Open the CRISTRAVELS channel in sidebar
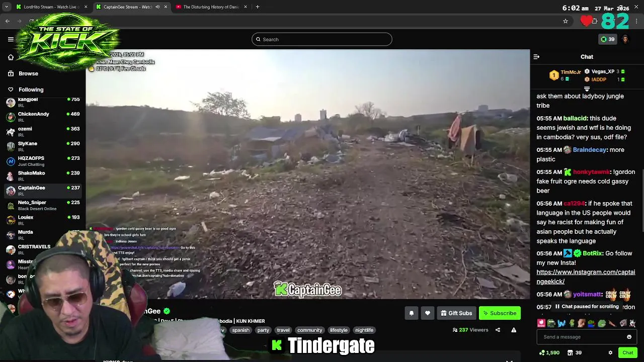 43,249
